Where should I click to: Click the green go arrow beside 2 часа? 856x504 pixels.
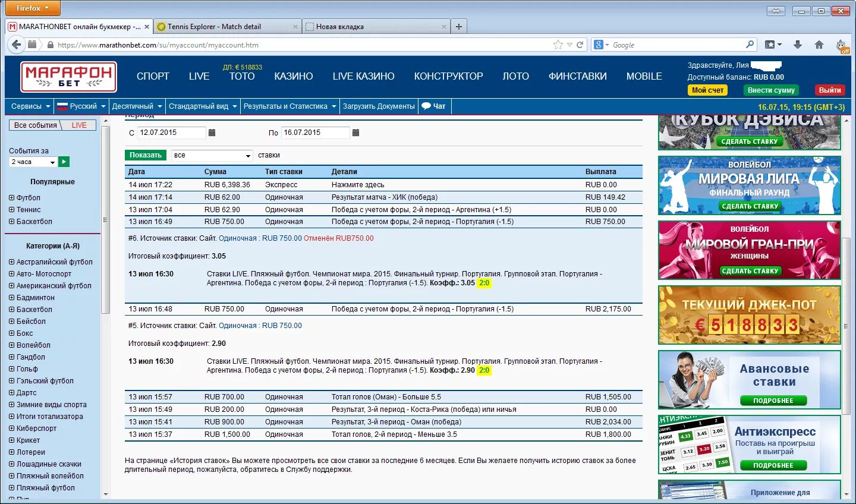[x=64, y=162]
